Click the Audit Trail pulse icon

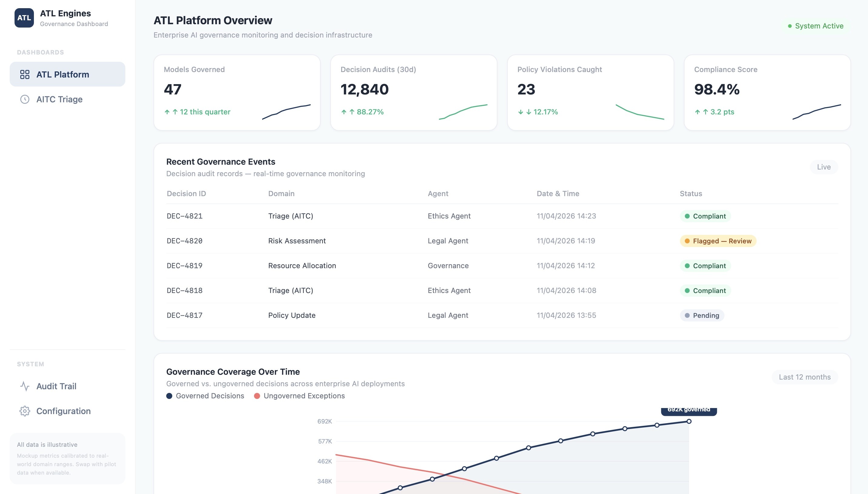[x=25, y=386]
